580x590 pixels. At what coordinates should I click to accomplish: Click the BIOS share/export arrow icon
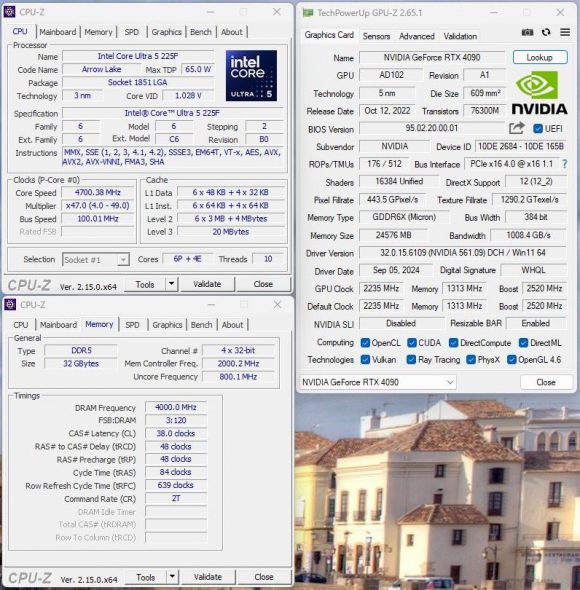point(516,128)
